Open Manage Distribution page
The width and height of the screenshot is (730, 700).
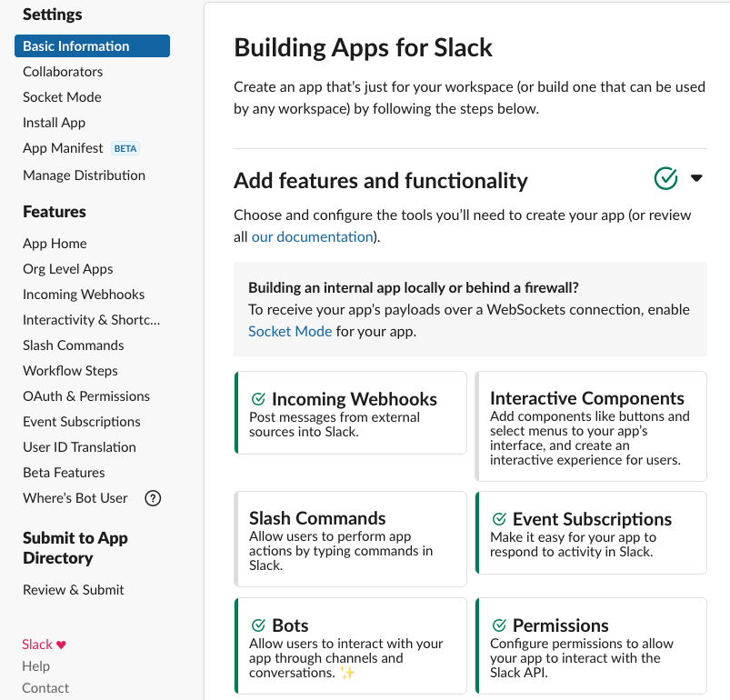coord(84,175)
